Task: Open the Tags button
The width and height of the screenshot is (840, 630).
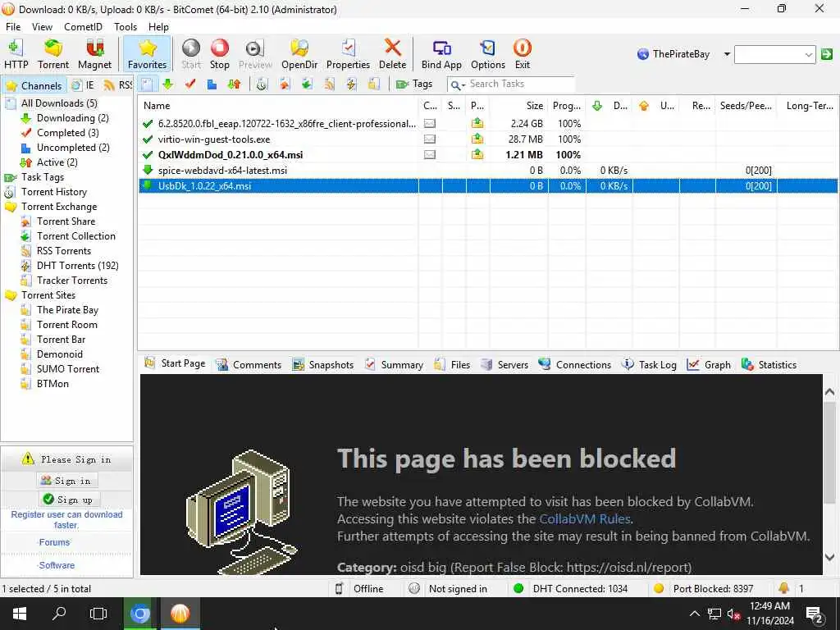Action: [413, 84]
